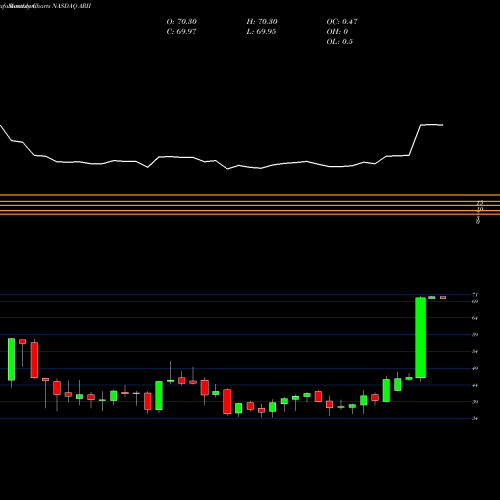Screen dimensions: 500x500
Task: Click the 64 price axis label
Action: click(x=475, y=318)
